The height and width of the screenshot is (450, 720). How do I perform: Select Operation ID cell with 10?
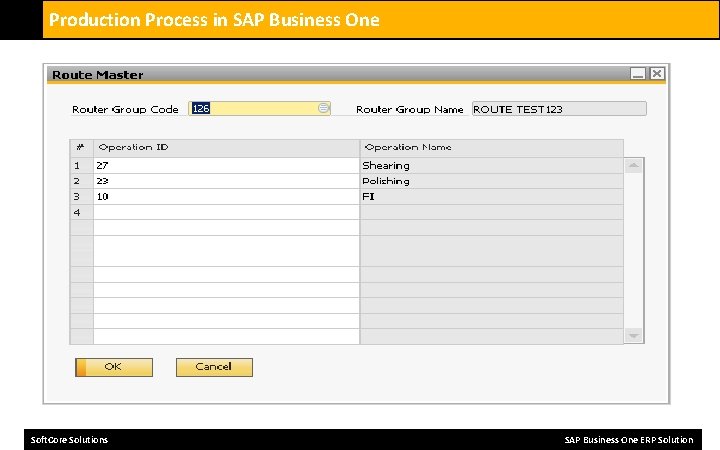click(x=226, y=197)
